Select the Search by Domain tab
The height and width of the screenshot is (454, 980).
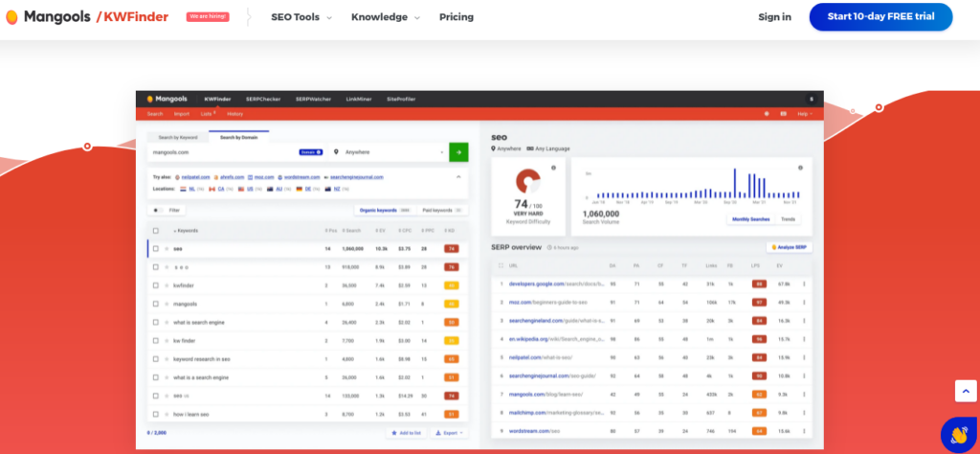pyautogui.click(x=238, y=137)
